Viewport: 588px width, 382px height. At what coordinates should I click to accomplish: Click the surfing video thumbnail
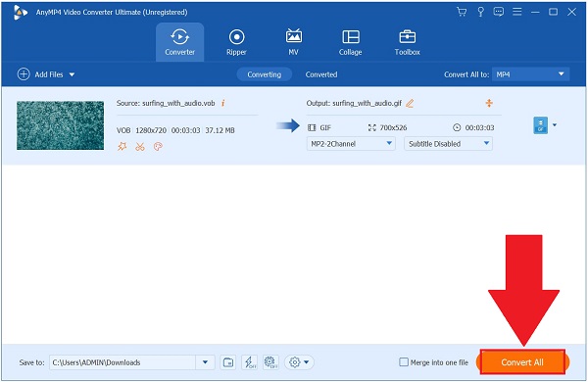[x=60, y=125]
